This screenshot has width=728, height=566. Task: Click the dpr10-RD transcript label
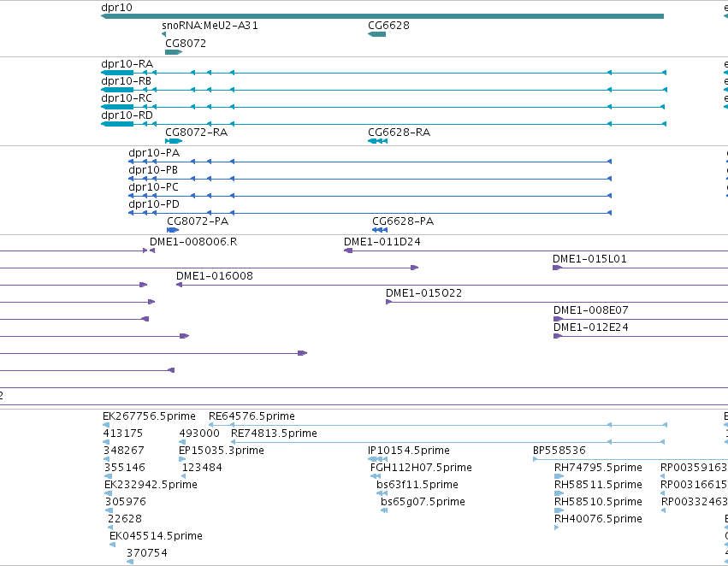(x=127, y=115)
